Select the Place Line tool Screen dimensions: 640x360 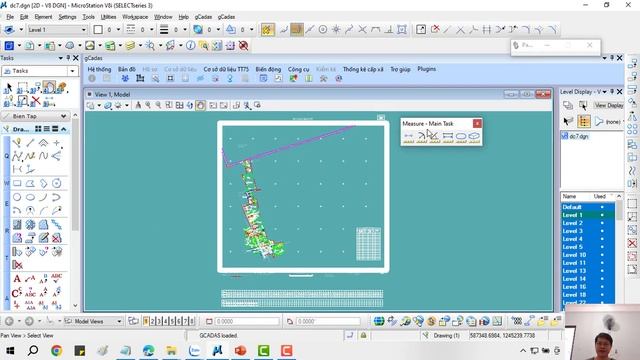30,143
